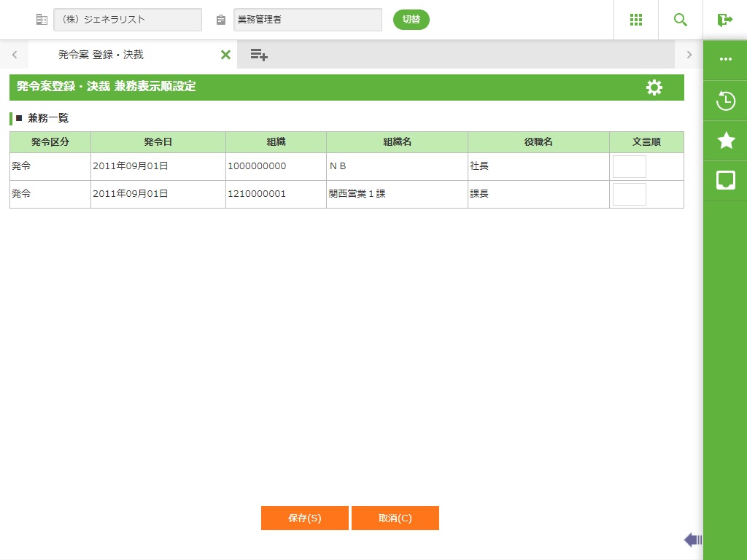This screenshot has height=560, width=747.
Task: Click the 発令区分 column header
Action: [x=50, y=142]
